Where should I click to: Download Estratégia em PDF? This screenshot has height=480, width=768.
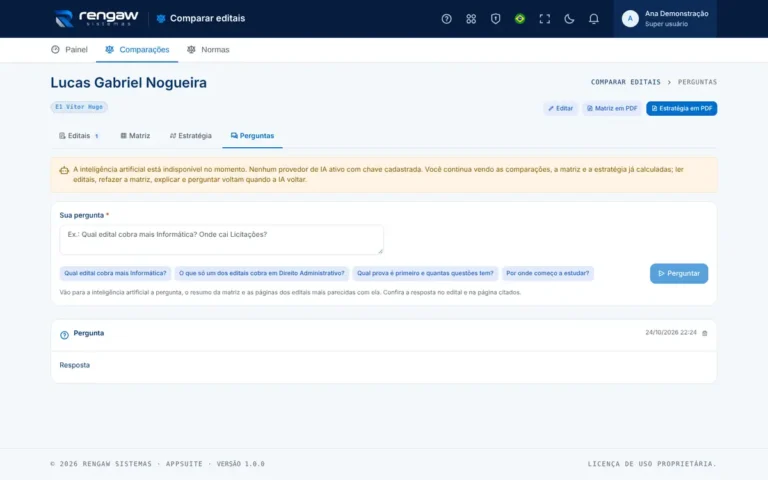(681, 108)
